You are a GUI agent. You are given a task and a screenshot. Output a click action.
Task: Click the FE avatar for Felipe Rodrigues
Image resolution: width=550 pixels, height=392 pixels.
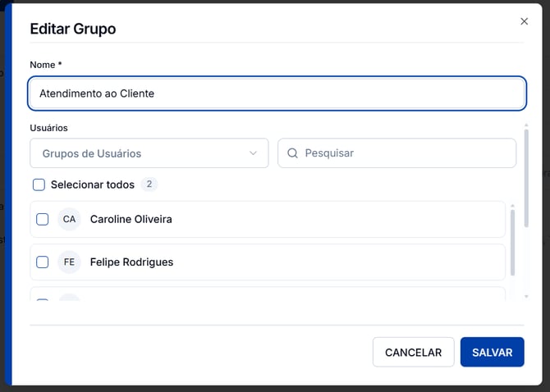click(x=69, y=262)
